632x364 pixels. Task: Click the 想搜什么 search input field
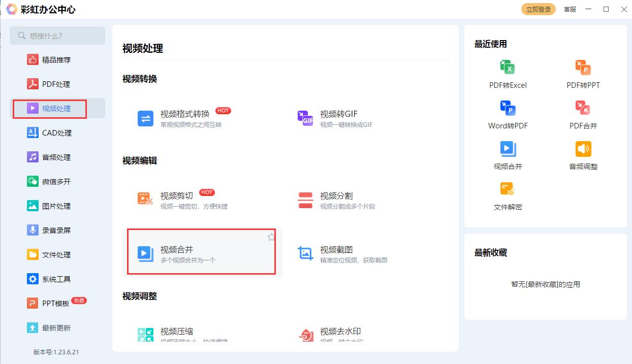pos(57,36)
